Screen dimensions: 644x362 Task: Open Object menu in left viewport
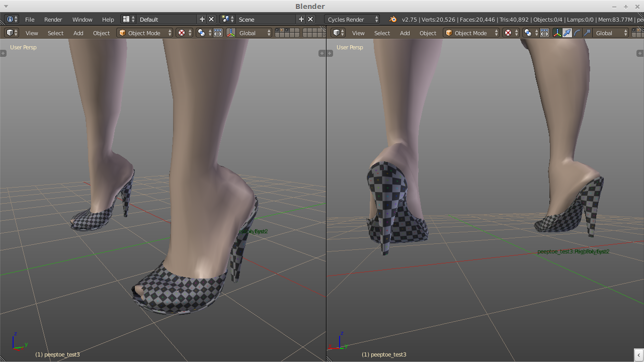(x=101, y=33)
